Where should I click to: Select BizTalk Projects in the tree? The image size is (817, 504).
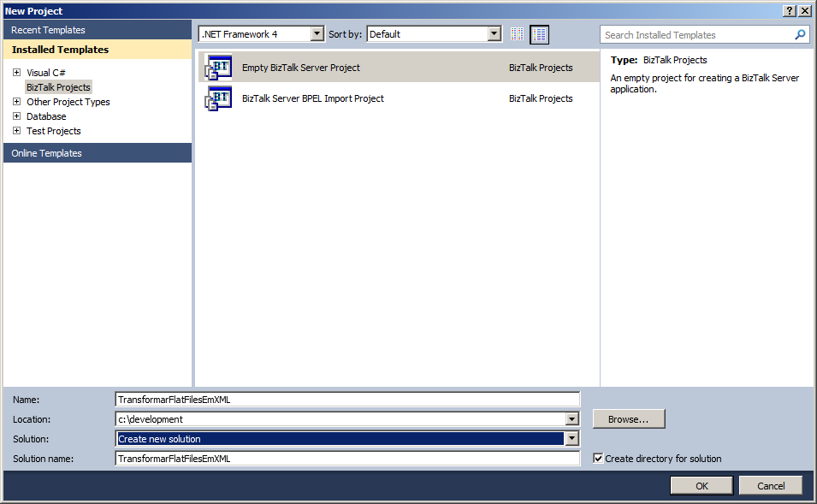point(58,87)
